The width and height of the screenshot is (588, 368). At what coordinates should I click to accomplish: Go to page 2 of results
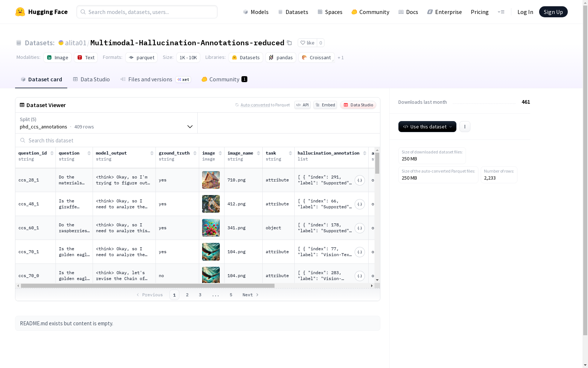pyautogui.click(x=187, y=295)
